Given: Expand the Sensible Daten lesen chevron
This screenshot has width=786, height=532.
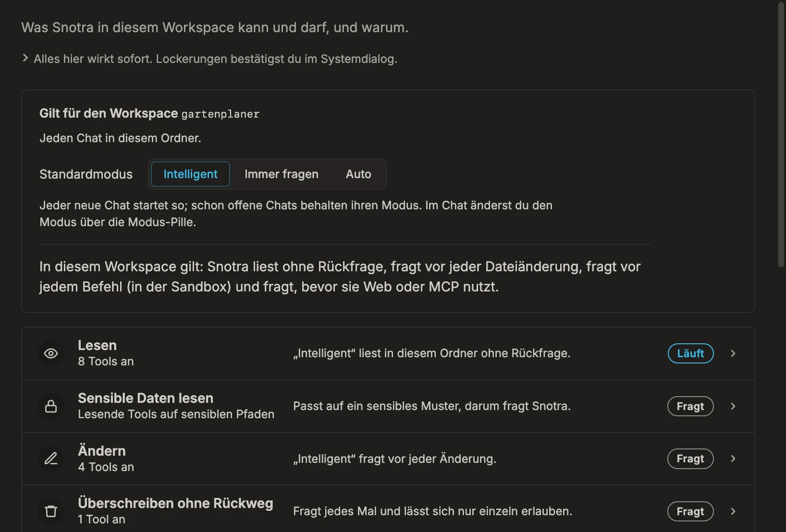Looking at the screenshot, I should point(733,406).
